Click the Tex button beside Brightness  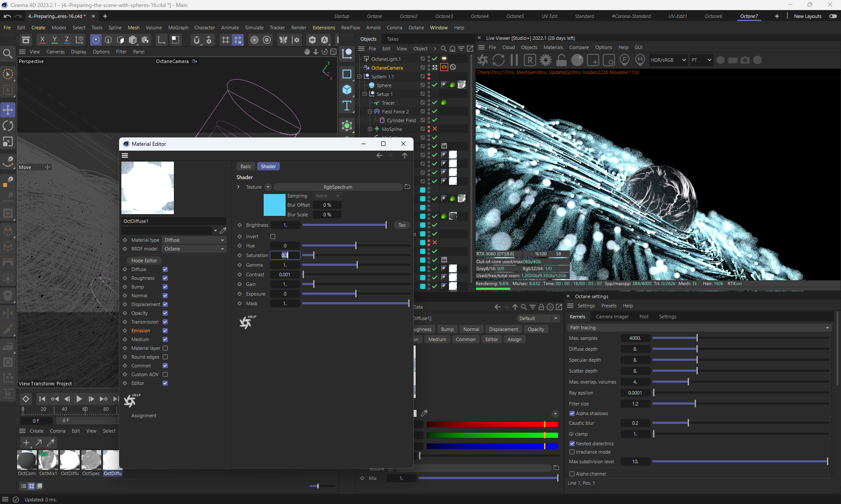[402, 225]
